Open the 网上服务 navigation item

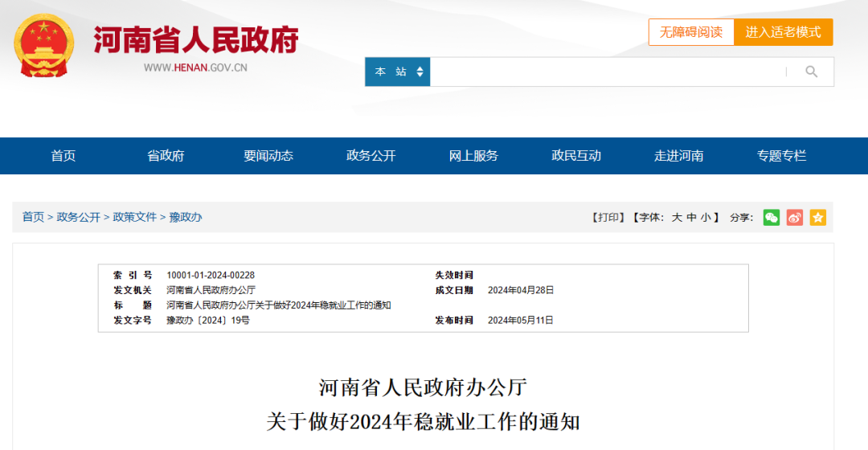click(473, 156)
